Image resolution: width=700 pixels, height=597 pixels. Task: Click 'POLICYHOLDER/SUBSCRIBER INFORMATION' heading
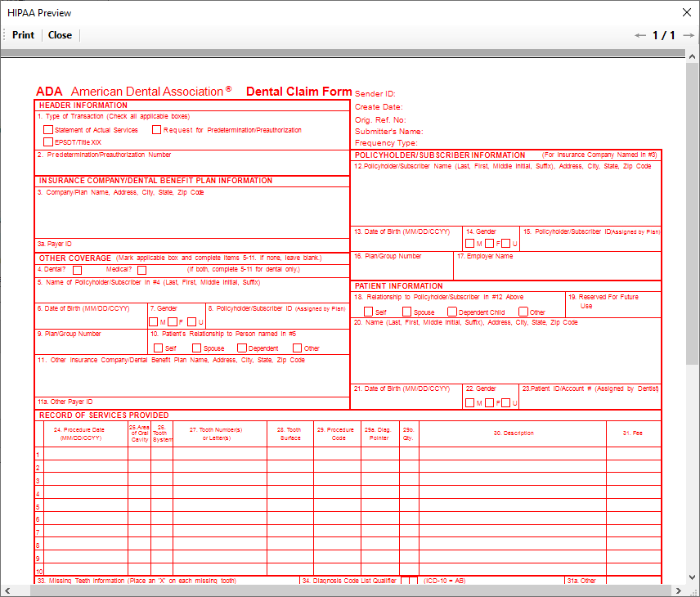(x=440, y=155)
